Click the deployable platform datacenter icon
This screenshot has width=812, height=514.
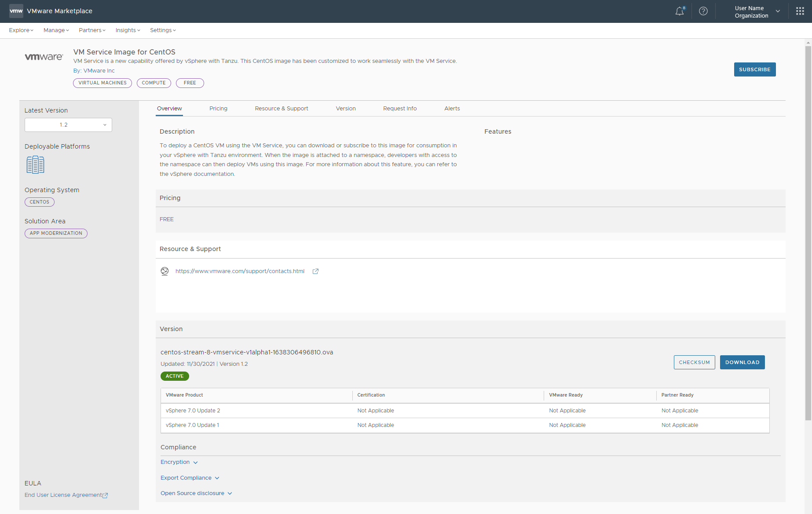[35, 165]
